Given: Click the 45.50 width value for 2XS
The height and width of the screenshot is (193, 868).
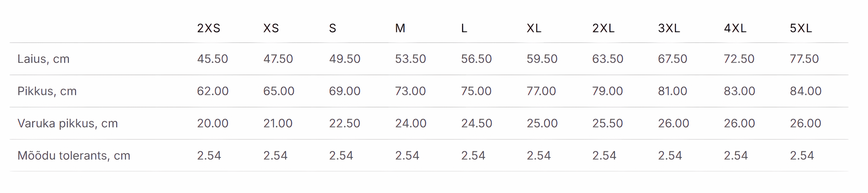Looking at the screenshot, I should 212,59.
